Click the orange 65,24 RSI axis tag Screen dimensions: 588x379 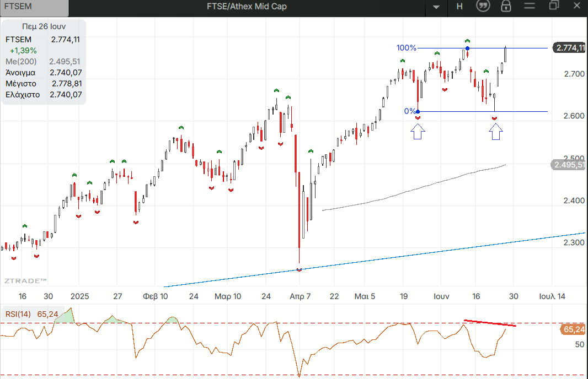pos(573,329)
